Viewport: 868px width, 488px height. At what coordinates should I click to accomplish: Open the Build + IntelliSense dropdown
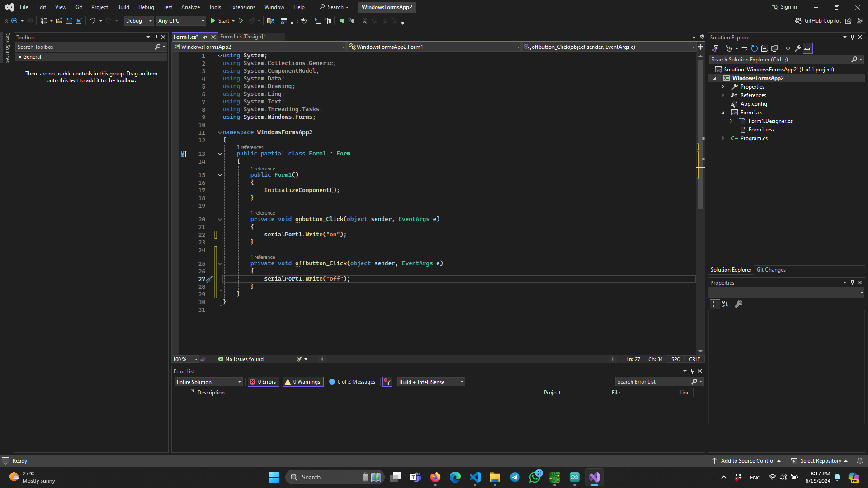[x=431, y=382]
